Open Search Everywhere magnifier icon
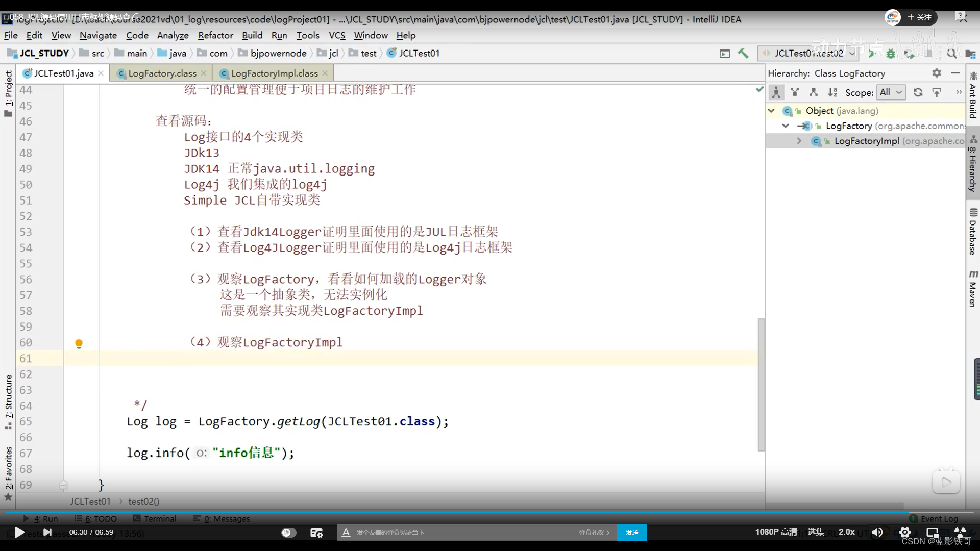 tap(951, 53)
